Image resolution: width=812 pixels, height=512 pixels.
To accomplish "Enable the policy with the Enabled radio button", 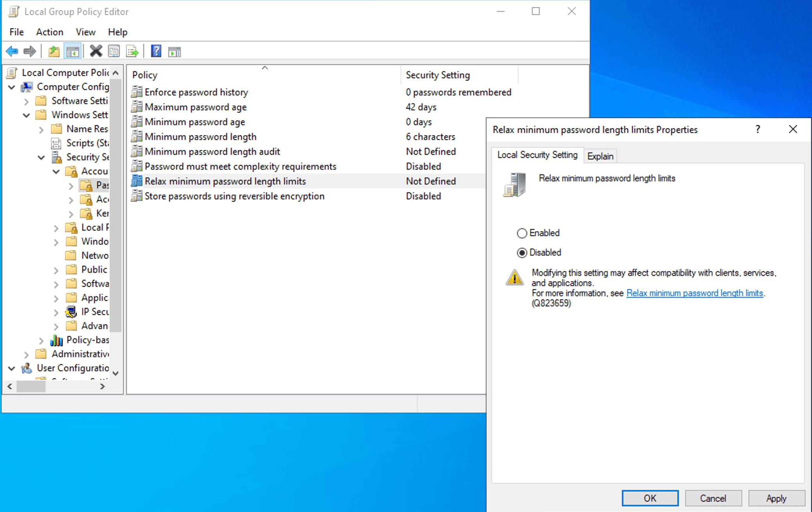I will click(x=523, y=233).
